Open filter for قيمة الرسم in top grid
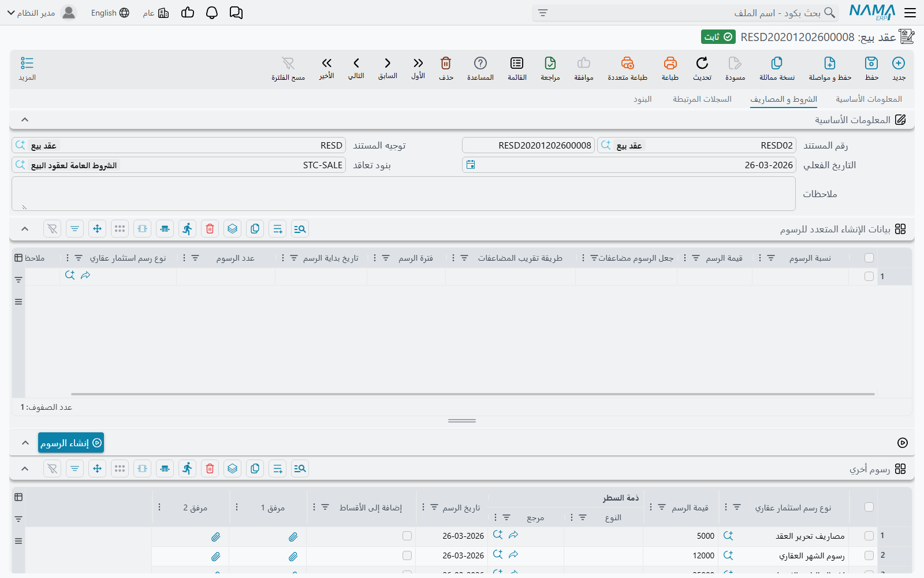The height and width of the screenshot is (578, 924). 696,258
